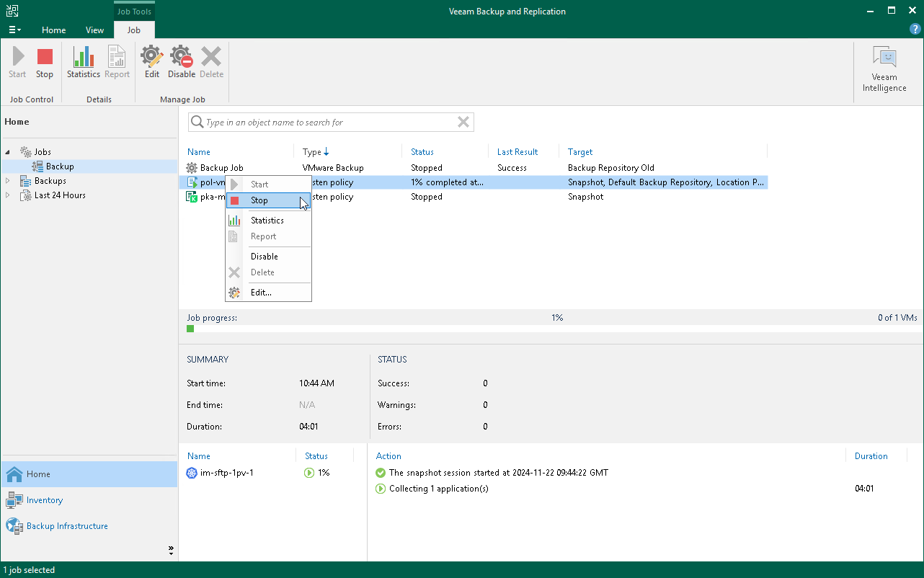Click the Last 24 Hours tree icon
The height and width of the screenshot is (578, 924).
[26, 195]
